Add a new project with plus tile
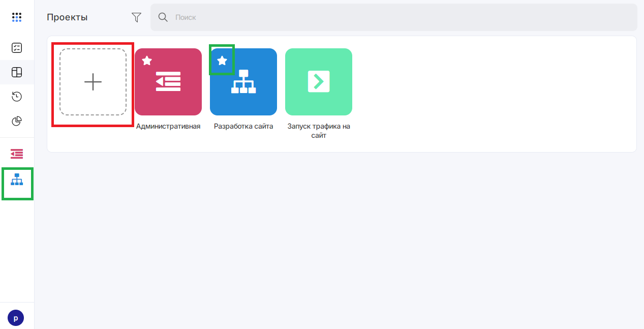 93,82
